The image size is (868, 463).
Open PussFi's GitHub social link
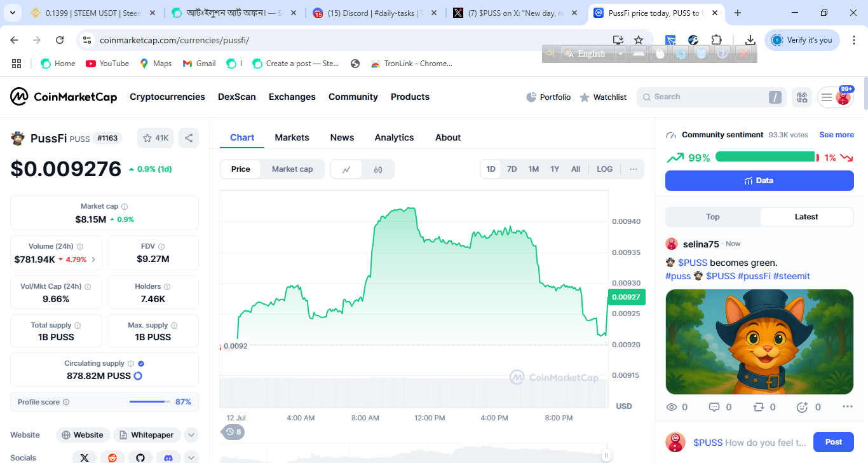(140, 457)
